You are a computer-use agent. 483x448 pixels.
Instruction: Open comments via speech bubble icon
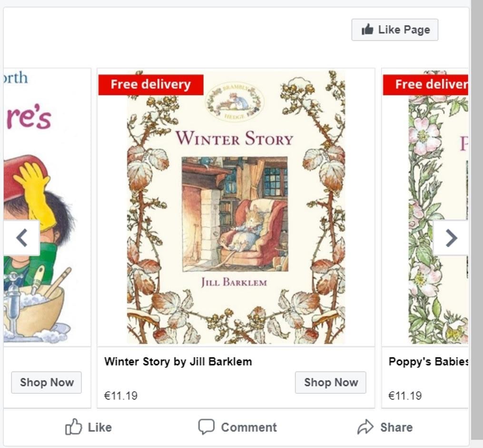206,427
